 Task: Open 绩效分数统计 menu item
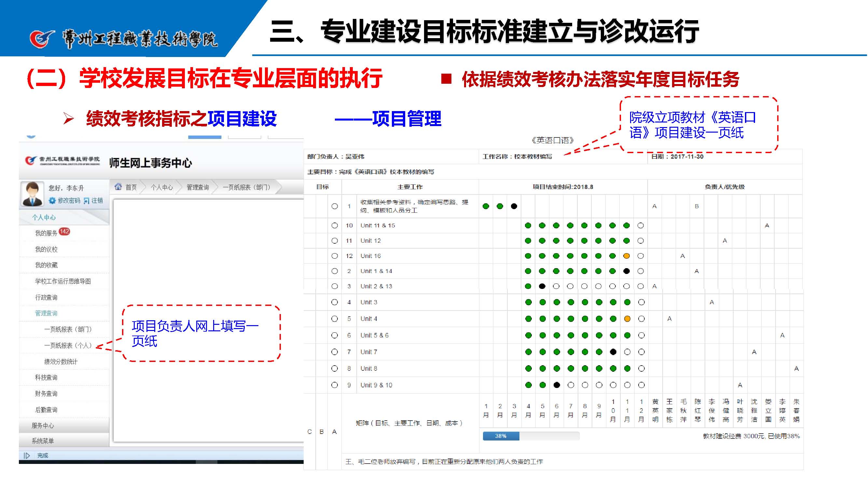[x=61, y=362]
